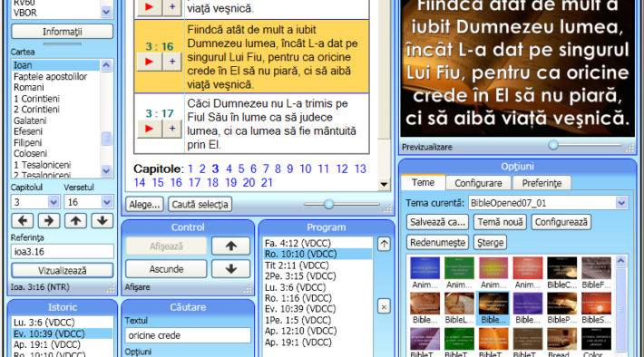The height and width of the screenshot is (357, 644).
Task: Adjust the Previzualizare slider handle
Action: [x=553, y=144]
